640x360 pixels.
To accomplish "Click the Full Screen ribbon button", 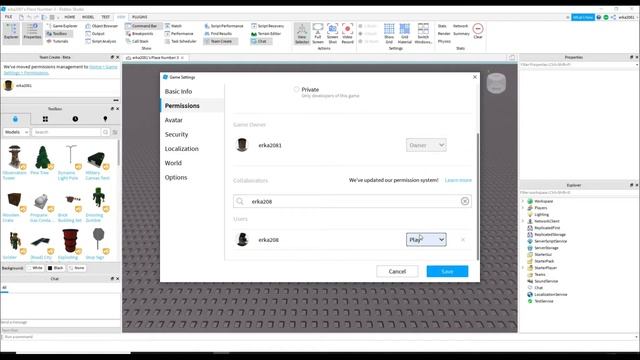I will point(318,33).
